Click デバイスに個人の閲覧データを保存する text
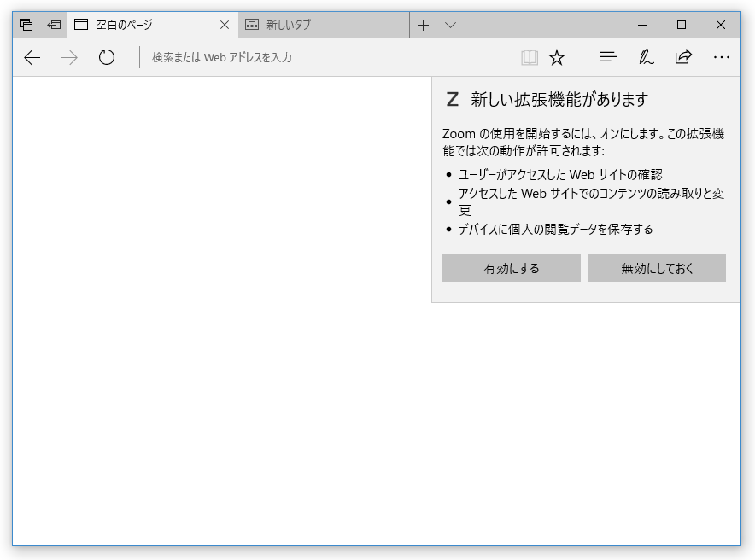The image size is (755, 560). point(556,229)
